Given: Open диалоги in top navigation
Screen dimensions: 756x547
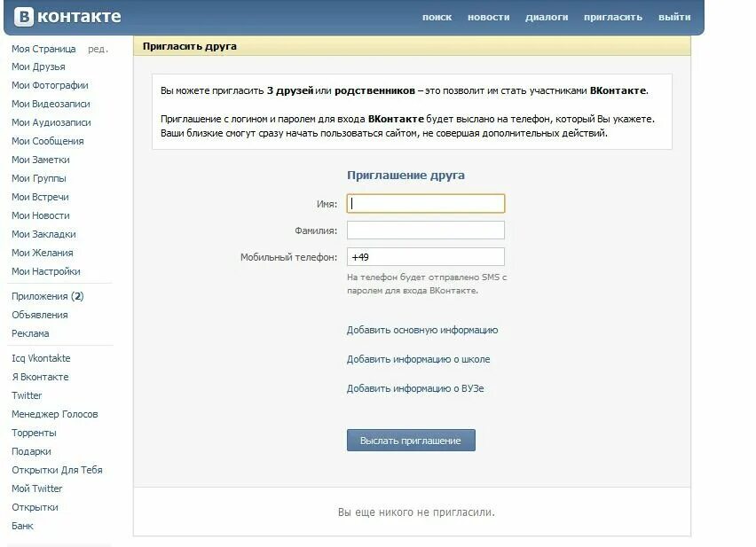Looking at the screenshot, I should point(547,18).
